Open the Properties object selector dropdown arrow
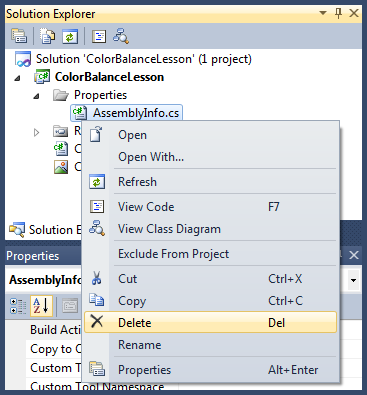Viewport: 367px width, 395px height. 353,280
